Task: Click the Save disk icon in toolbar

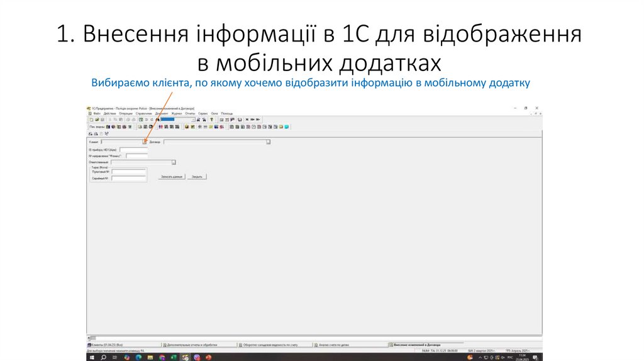Action: point(103,119)
